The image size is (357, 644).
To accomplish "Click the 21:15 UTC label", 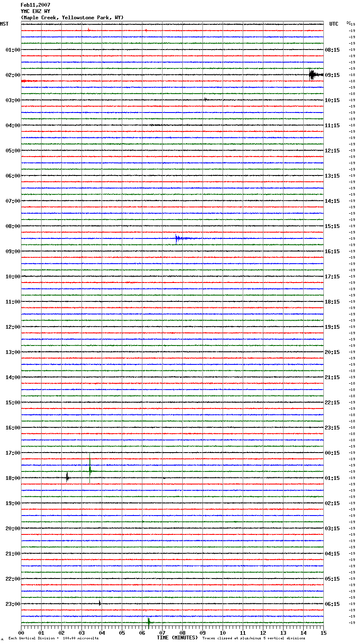I will point(332,377).
